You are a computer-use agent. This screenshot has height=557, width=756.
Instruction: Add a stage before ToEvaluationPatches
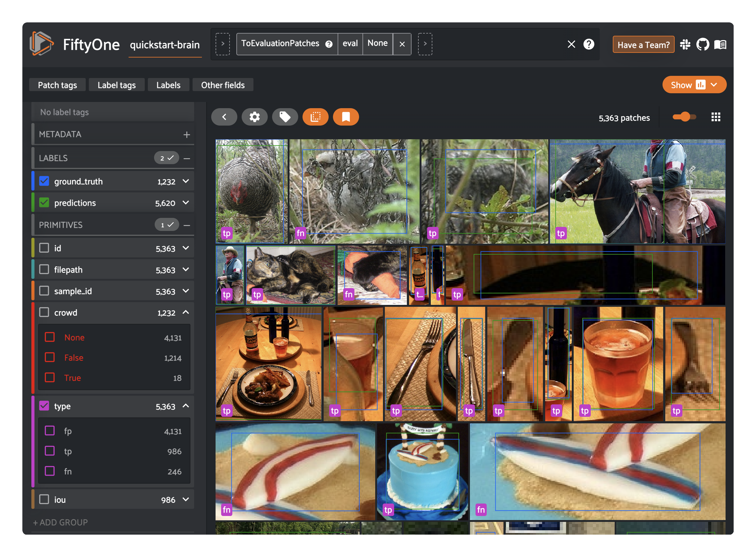point(222,44)
